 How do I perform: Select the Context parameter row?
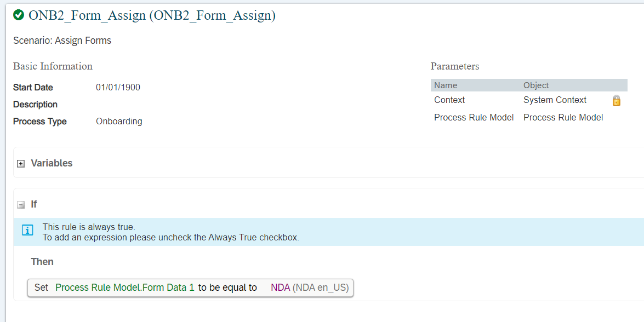tap(529, 100)
